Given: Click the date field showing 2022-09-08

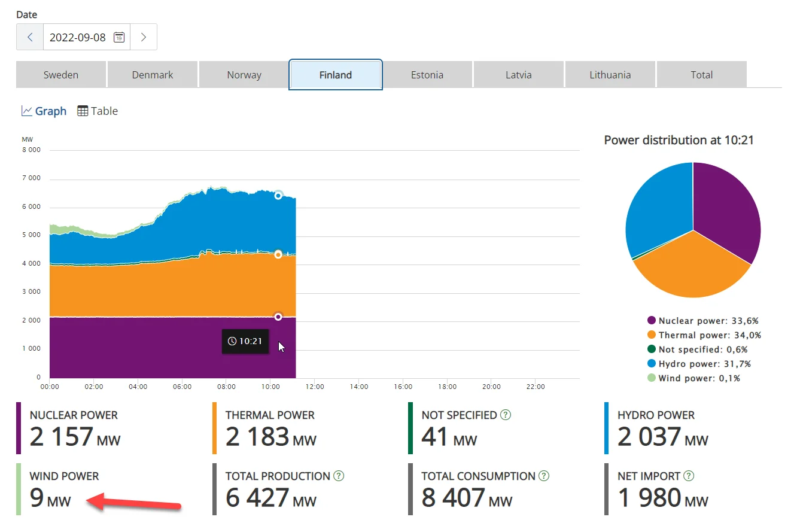Looking at the screenshot, I should (x=78, y=37).
